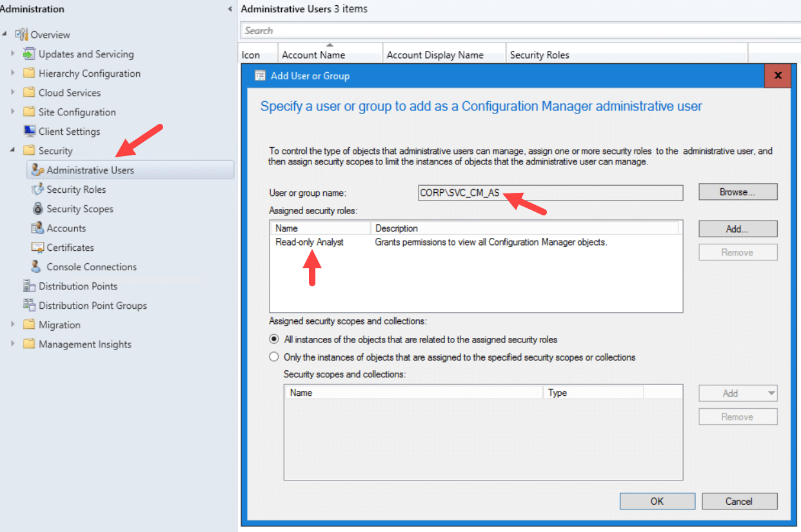This screenshot has height=532, width=801.
Task: Expand the Migration node
Action: [x=13, y=324]
